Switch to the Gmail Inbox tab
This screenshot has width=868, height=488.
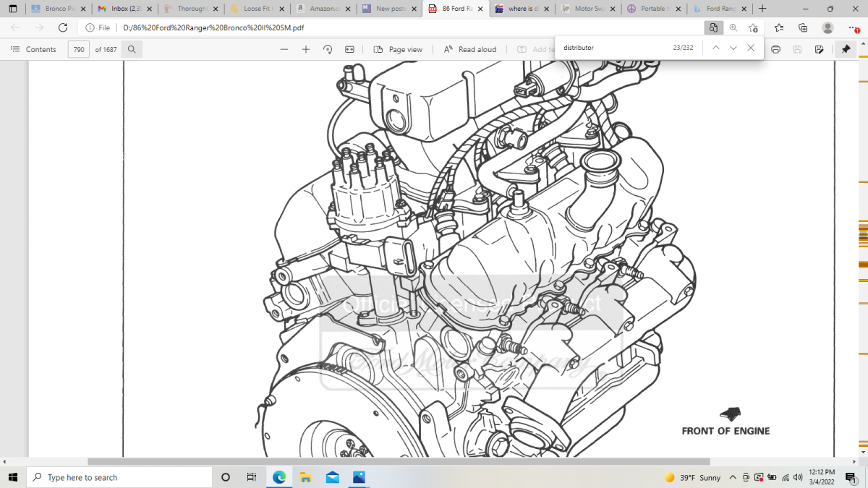click(x=124, y=9)
